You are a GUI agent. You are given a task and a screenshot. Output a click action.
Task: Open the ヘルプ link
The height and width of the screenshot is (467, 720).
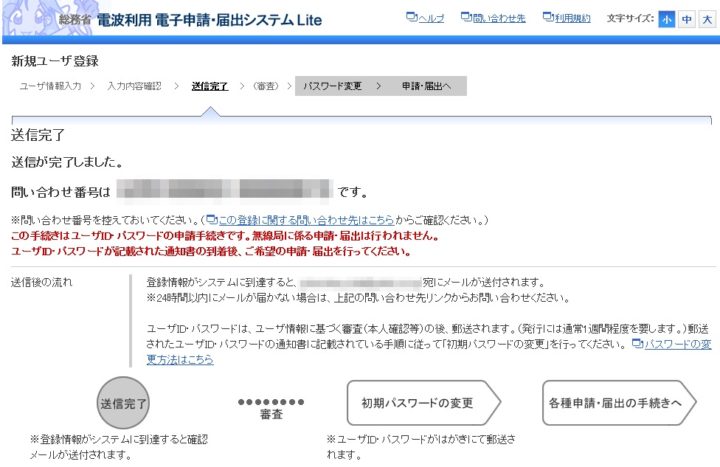point(431,19)
